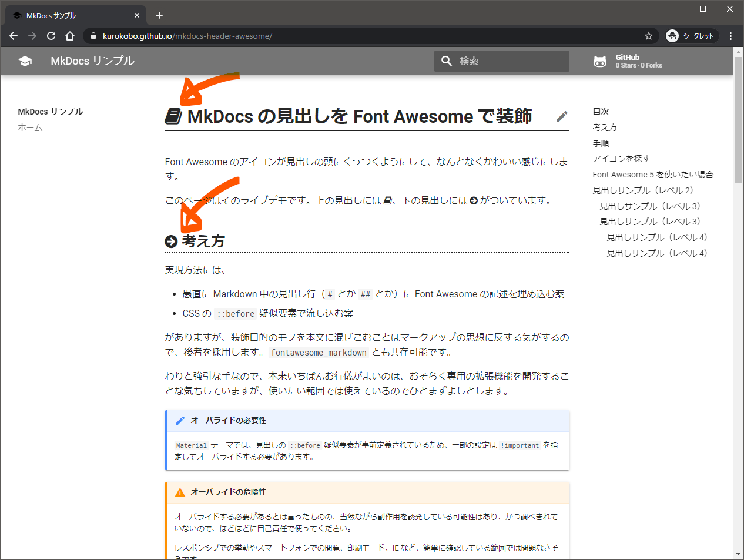
Task: Click inside the search input field
Action: (x=505, y=61)
